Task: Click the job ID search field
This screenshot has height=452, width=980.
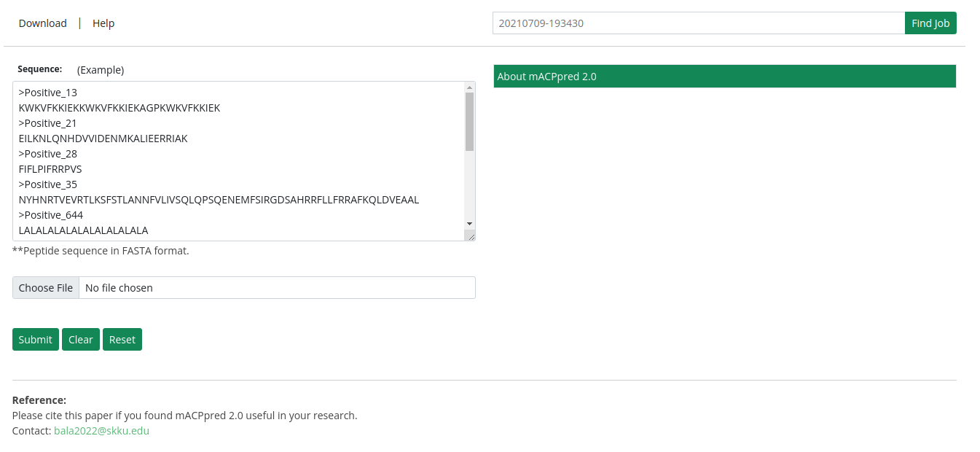Action: [698, 23]
